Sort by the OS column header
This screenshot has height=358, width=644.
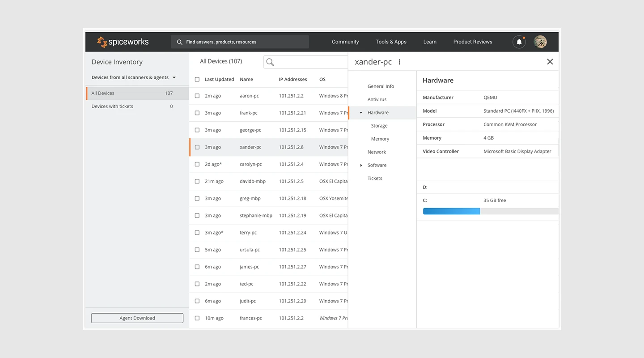coord(322,79)
